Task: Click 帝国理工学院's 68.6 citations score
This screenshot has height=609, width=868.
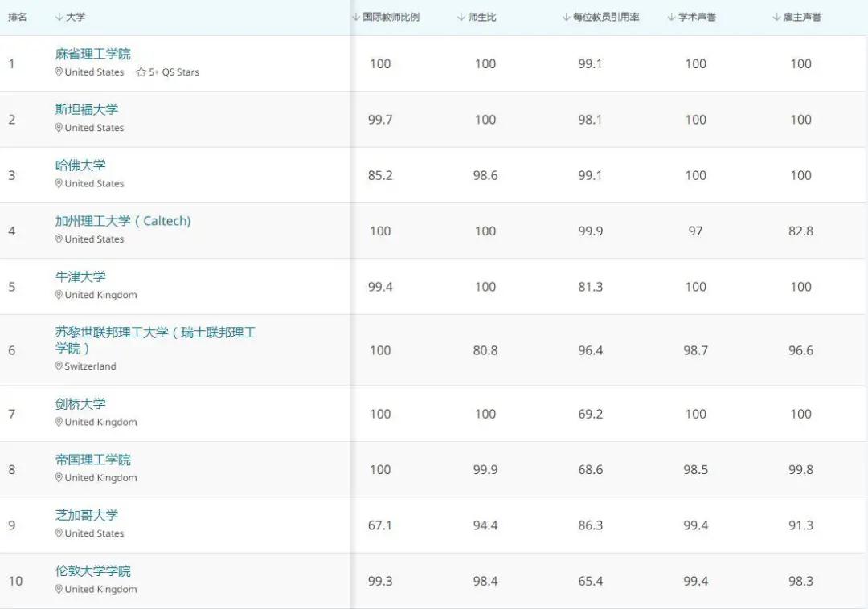Action: (x=591, y=470)
